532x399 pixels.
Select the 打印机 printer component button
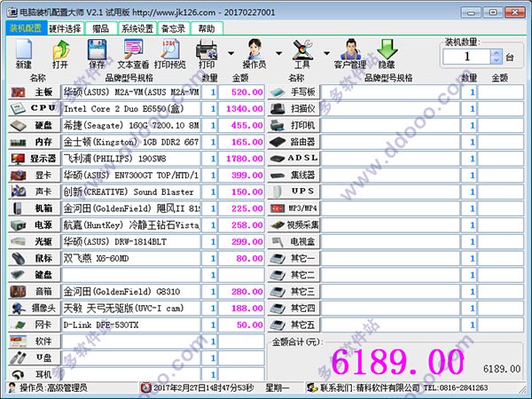pos(293,125)
